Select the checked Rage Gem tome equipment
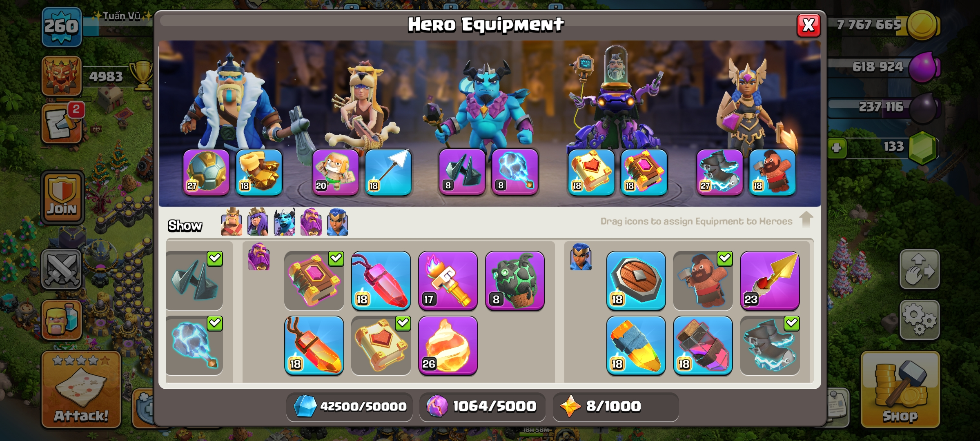The height and width of the screenshot is (441, 980). (x=314, y=281)
